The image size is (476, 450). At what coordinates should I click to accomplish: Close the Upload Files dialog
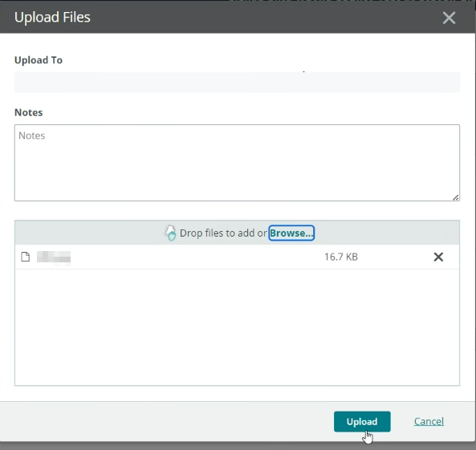449,18
